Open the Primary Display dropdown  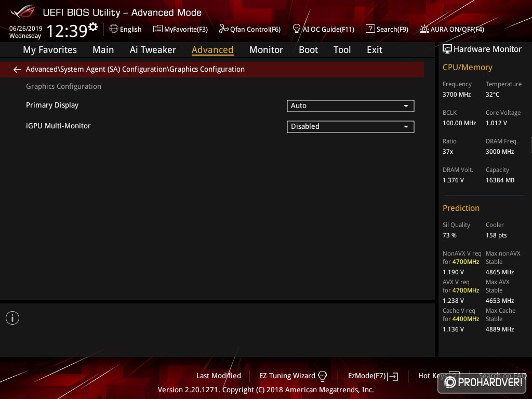click(351, 106)
